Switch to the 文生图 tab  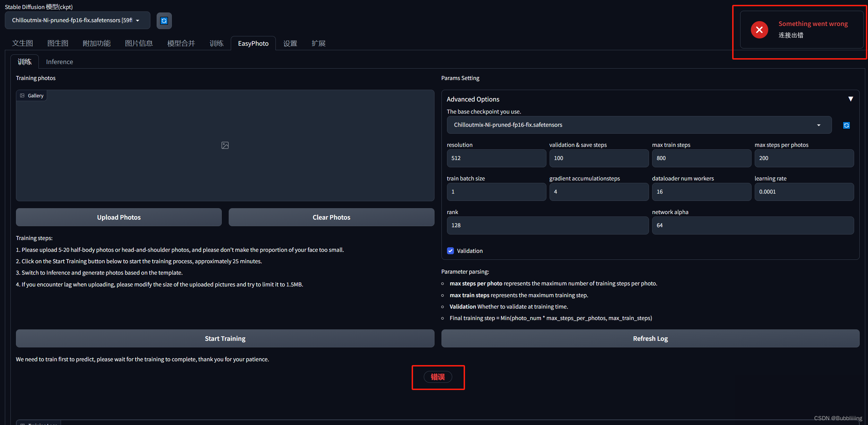(23, 43)
